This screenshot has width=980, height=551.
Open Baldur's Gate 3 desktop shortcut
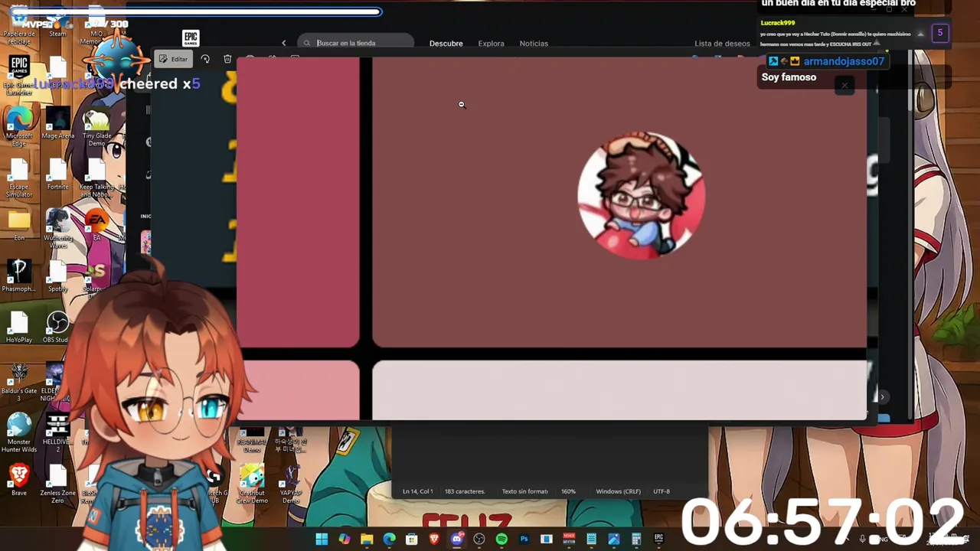(19, 382)
